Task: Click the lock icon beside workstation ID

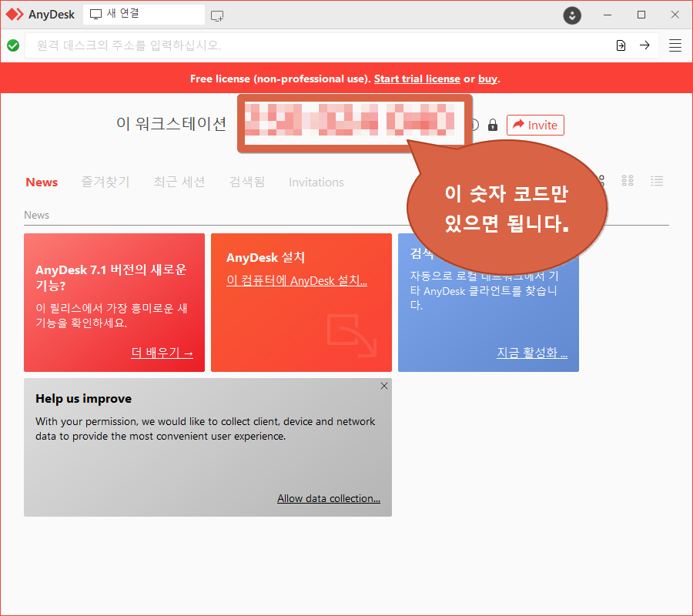Action: pos(492,125)
